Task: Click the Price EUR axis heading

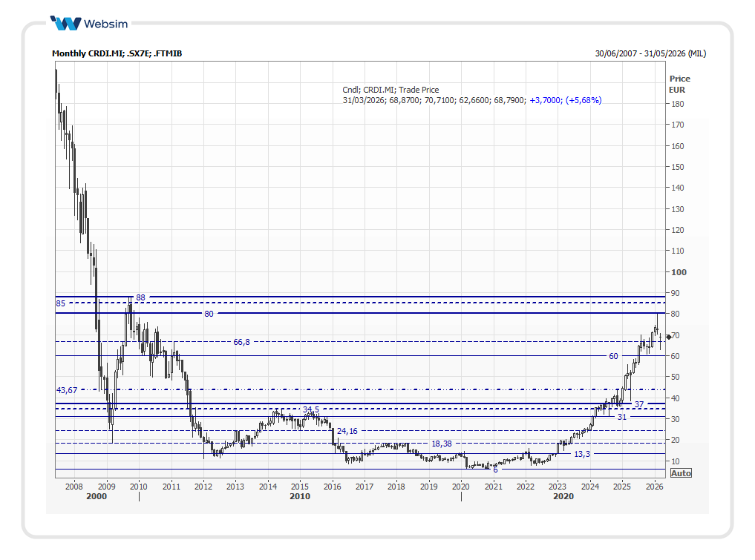Action: coord(679,84)
